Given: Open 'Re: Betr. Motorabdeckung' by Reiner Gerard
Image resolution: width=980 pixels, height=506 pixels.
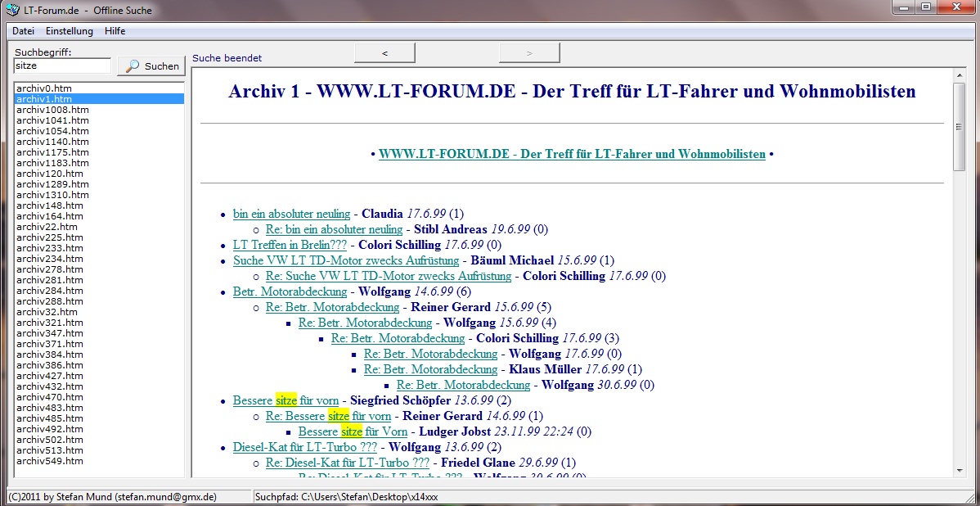Looking at the screenshot, I should 332,307.
